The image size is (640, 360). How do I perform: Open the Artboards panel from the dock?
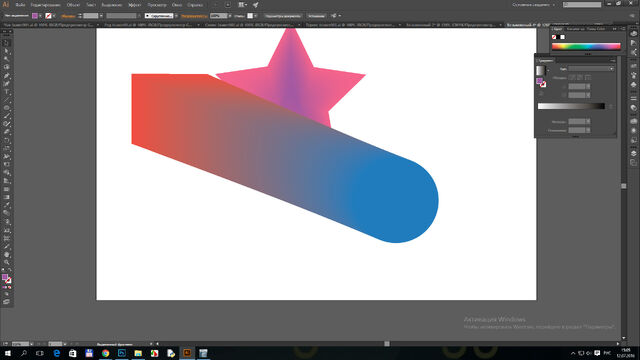[633, 162]
